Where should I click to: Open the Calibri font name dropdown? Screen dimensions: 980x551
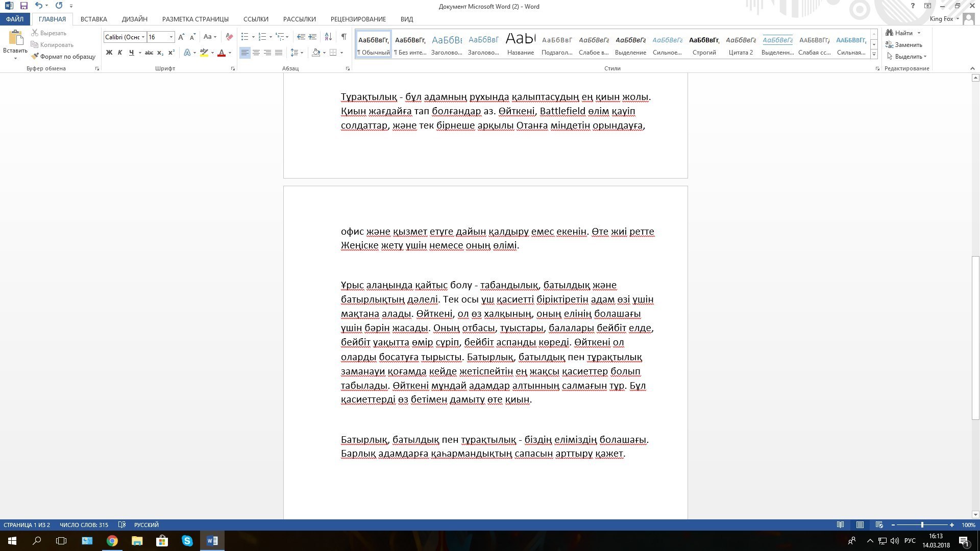click(143, 37)
